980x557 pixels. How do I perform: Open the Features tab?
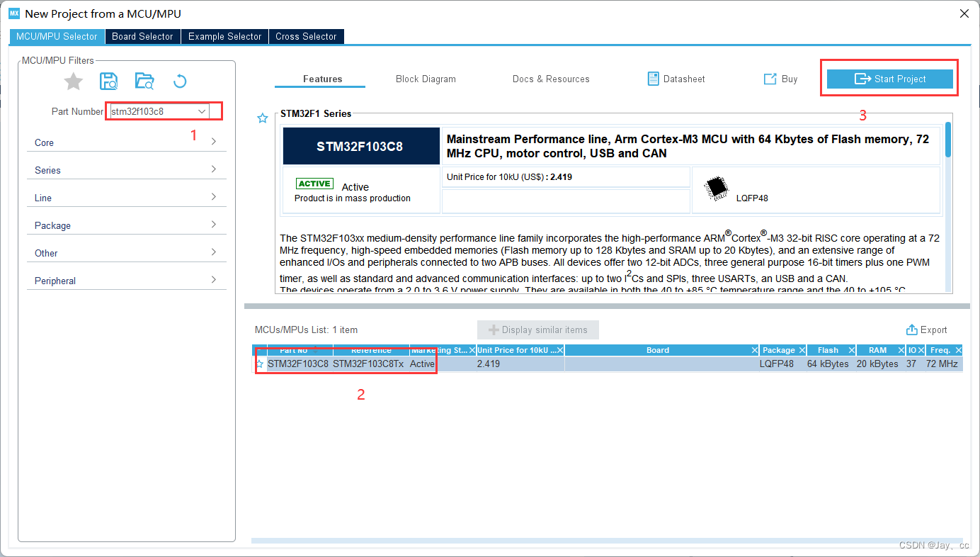322,79
